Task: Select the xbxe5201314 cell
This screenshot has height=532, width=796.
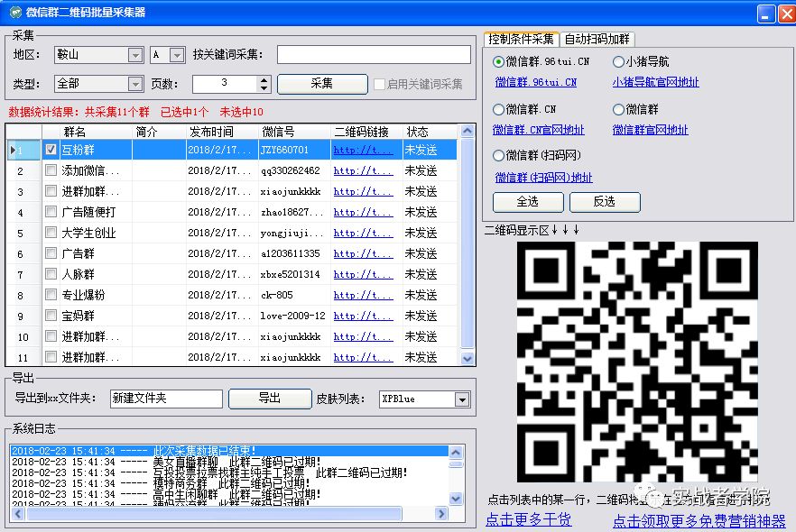Action: tap(294, 274)
